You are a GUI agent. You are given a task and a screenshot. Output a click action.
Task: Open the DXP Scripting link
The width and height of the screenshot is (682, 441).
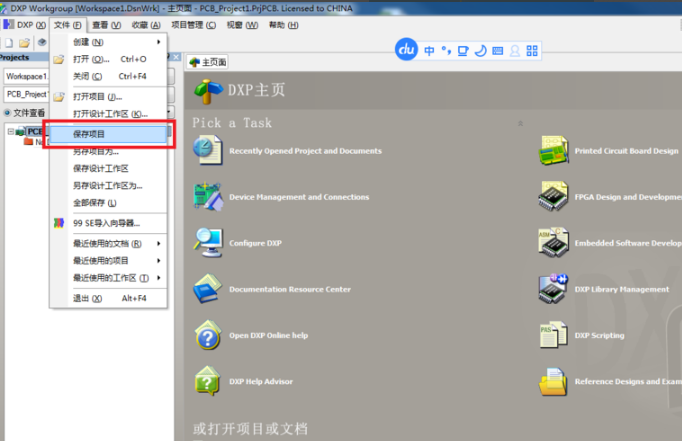coord(599,335)
